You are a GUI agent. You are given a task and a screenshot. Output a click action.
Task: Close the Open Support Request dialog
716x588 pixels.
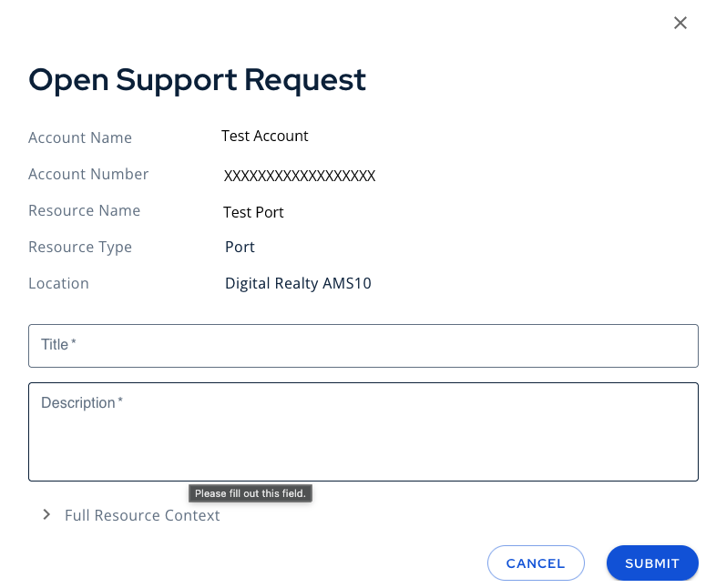coord(680,23)
